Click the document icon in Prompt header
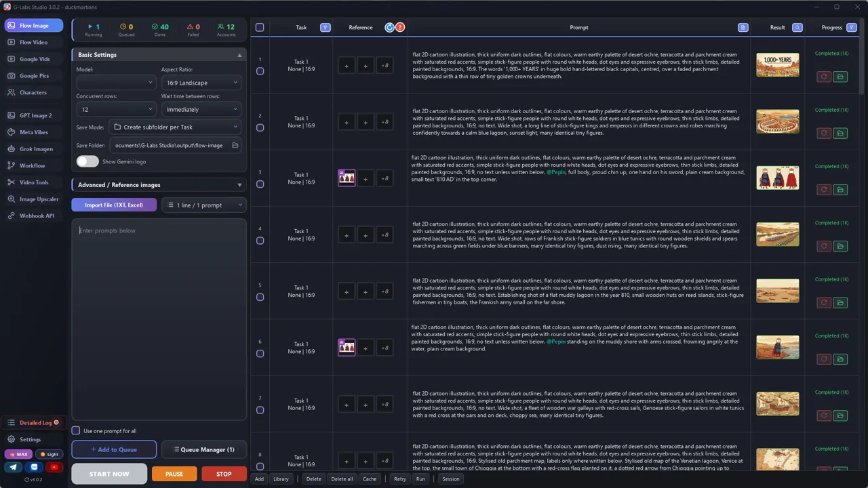 (743, 28)
